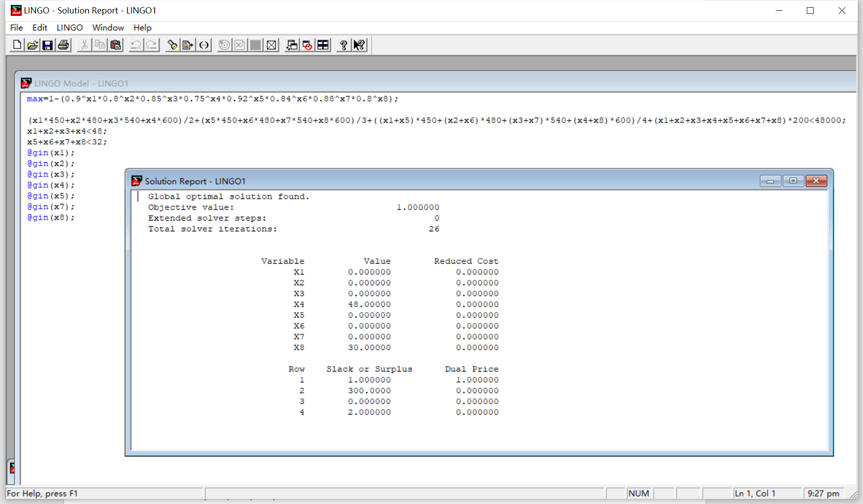The height and width of the screenshot is (504, 863).
Task: Click the Print toolbar icon
Action: coord(63,45)
